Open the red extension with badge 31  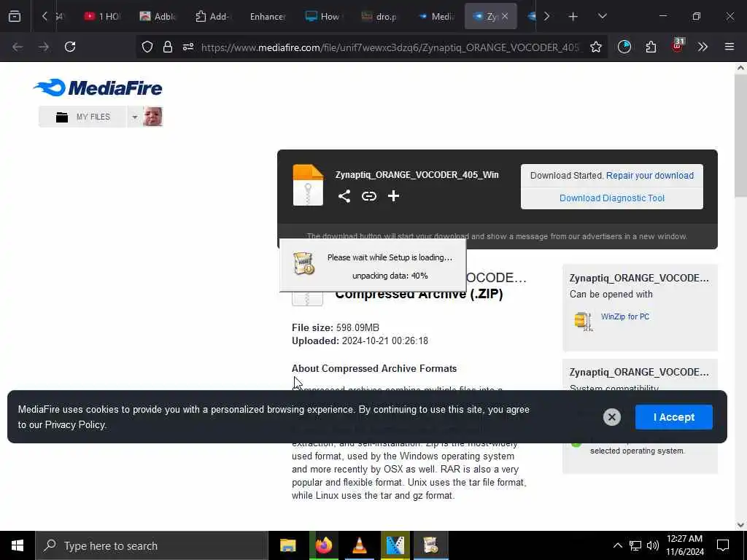click(x=678, y=45)
